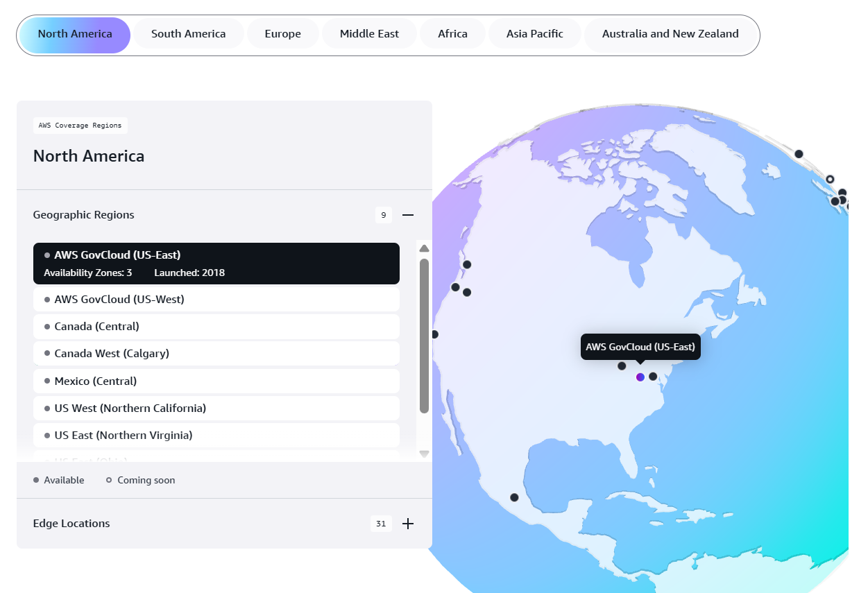Screen dimensions: 868x593
Task: Click the 'AWS Coverage Regions' label badge
Action: 80,126
